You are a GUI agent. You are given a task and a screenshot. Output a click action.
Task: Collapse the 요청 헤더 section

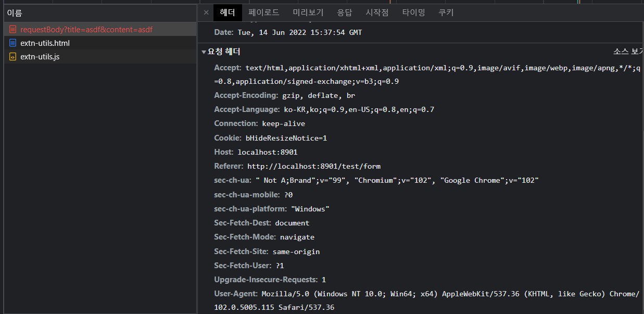click(204, 52)
